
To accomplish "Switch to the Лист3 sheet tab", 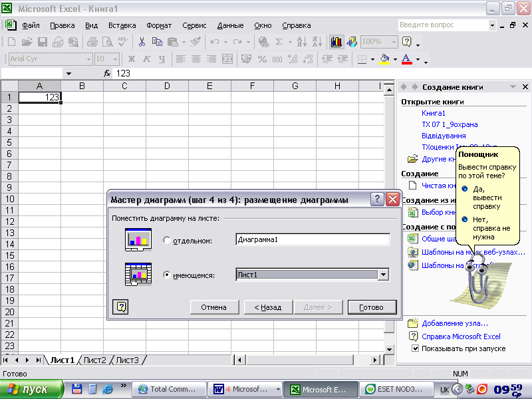I will click(127, 360).
